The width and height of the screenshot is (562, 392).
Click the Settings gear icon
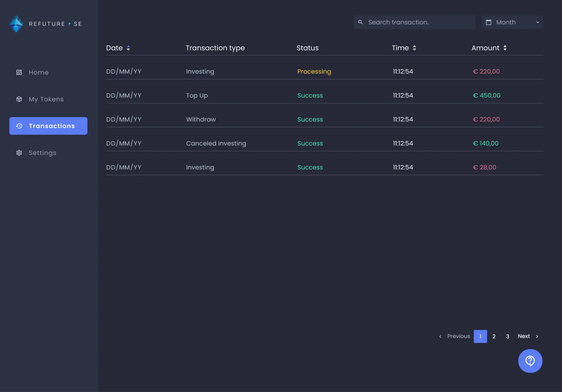[19, 153]
